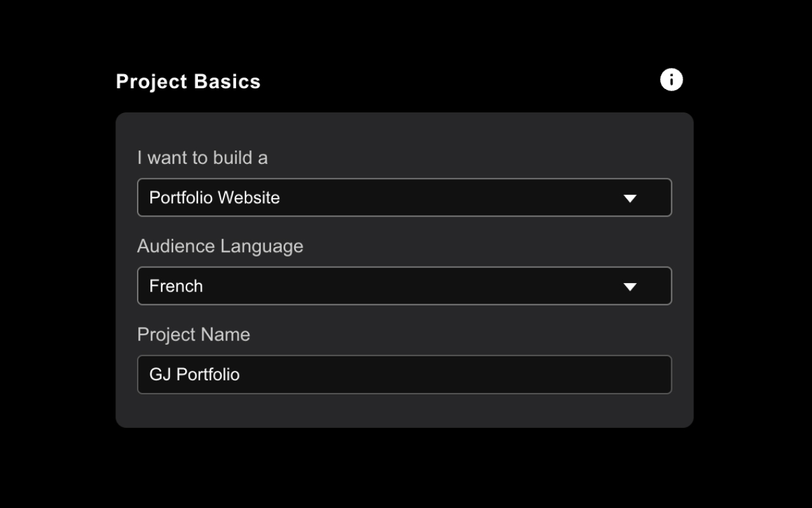
Task: Toggle the build-type list via its triangle
Action: [x=629, y=198]
